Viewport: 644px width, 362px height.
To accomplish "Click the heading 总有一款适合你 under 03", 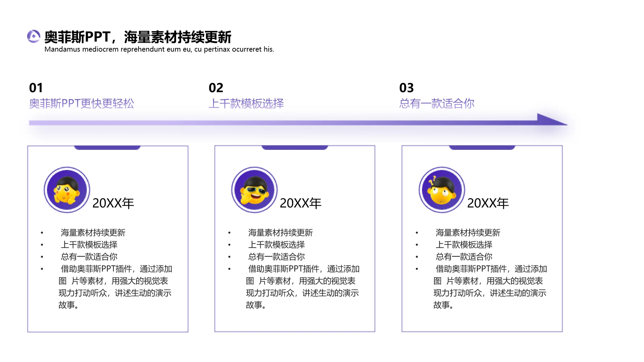I will pos(437,103).
